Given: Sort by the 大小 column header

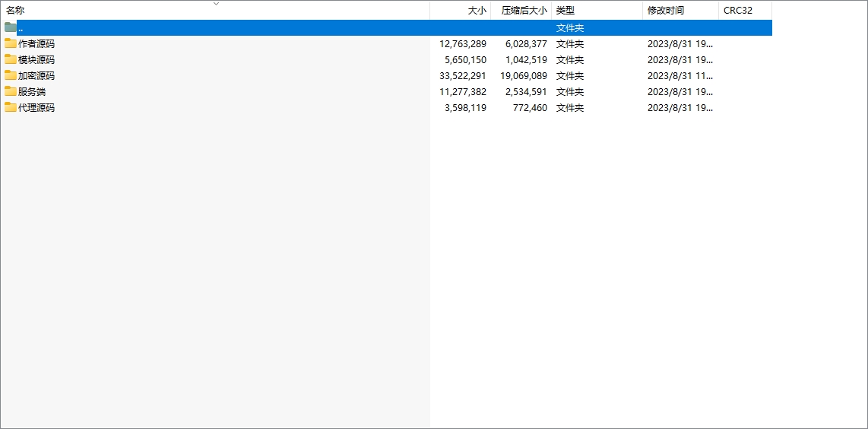Looking at the screenshot, I should point(461,10).
